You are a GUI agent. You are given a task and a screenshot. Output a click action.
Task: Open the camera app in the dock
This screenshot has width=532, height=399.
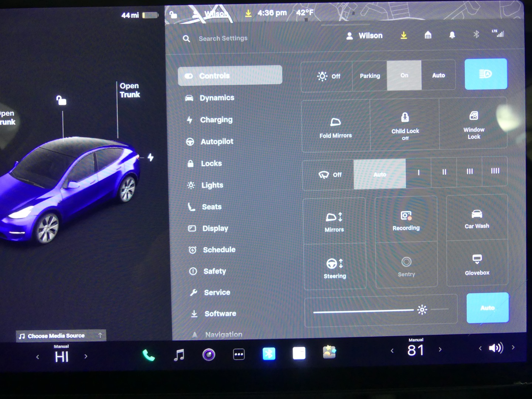209,355
